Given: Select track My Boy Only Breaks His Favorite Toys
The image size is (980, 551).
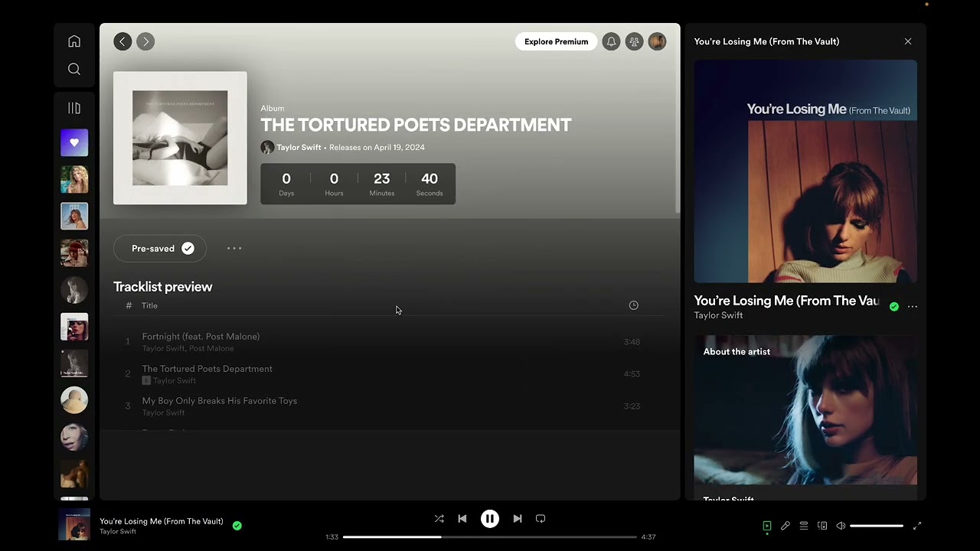Looking at the screenshot, I should pos(390,406).
